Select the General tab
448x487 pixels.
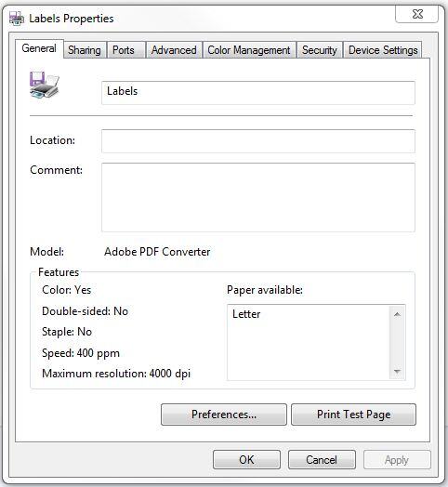[x=39, y=48]
